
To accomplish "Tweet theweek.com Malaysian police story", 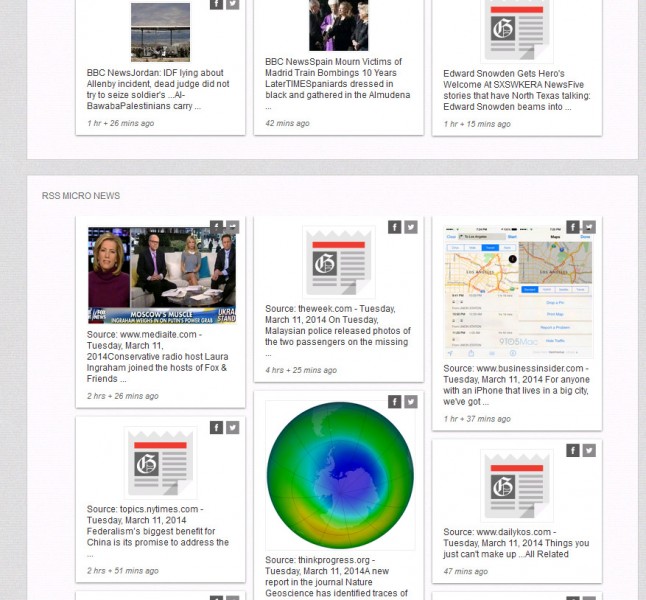I will (411, 227).
